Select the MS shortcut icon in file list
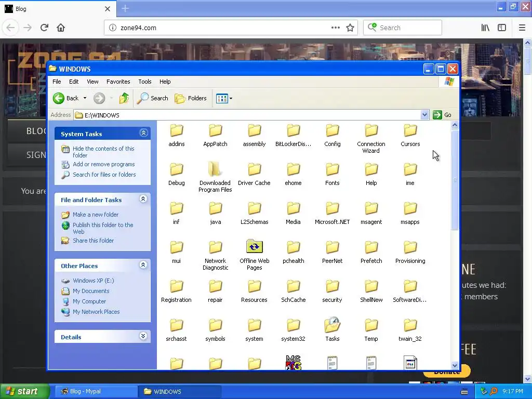This screenshot has height=399, width=532. [x=294, y=362]
